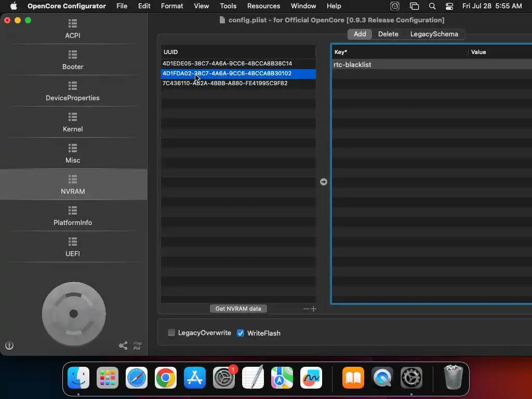Image resolution: width=532 pixels, height=399 pixels.
Task: Open the Booter section
Action: tap(73, 60)
